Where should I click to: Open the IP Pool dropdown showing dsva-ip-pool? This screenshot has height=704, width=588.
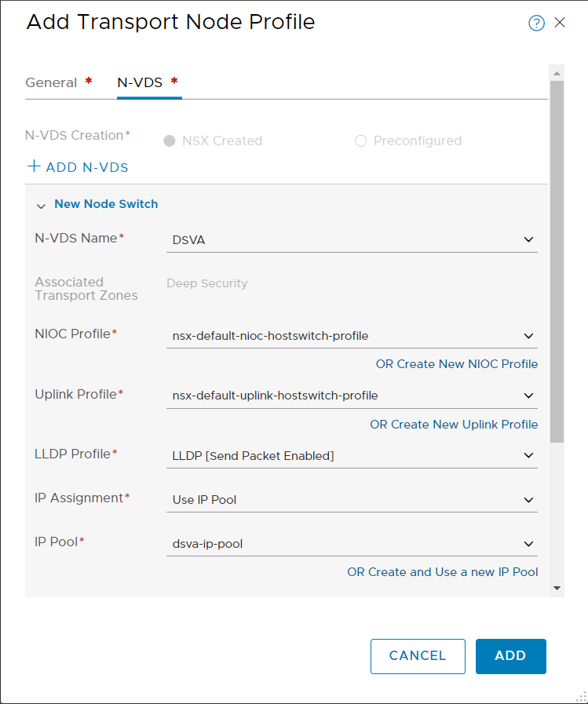tap(352, 544)
